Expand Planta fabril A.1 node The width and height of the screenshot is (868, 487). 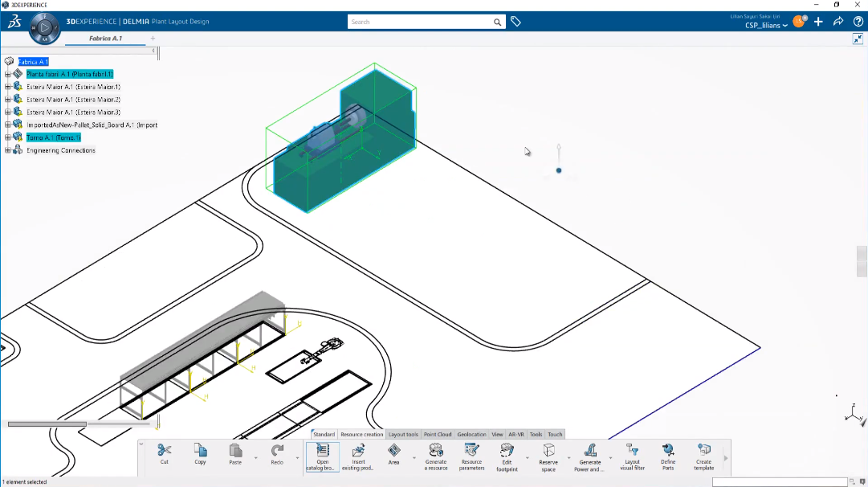click(x=8, y=74)
